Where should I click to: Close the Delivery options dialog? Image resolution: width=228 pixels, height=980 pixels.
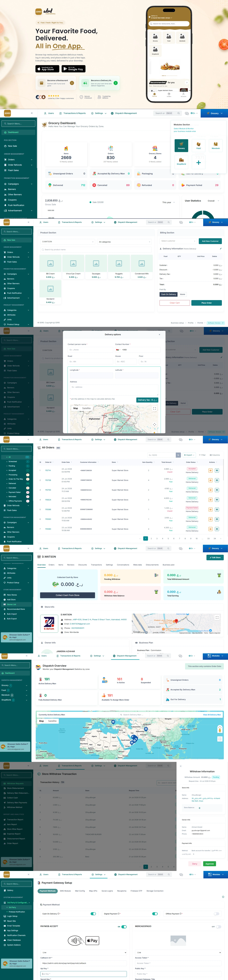[159, 334]
